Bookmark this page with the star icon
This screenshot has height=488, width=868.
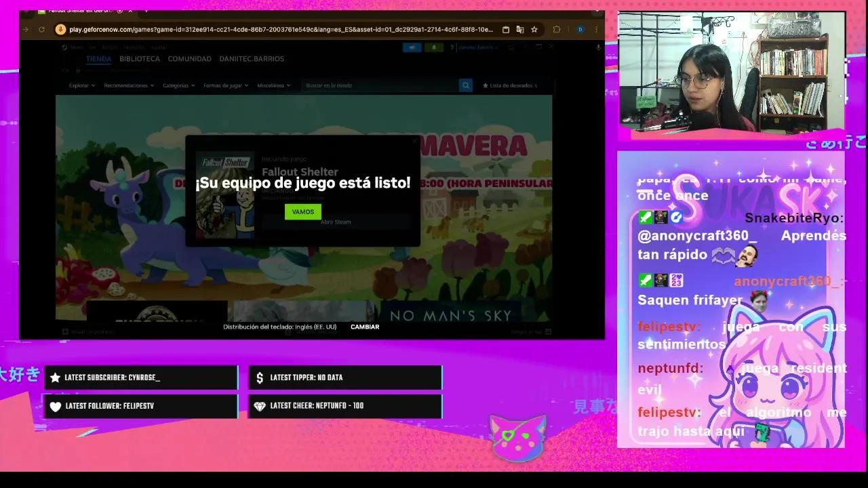(x=534, y=30)
